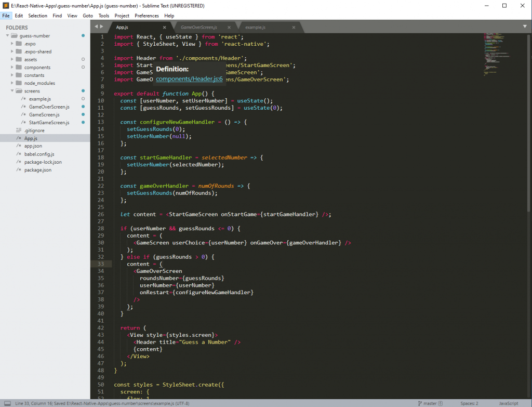Image resolution: width=532 pixels, height=407 pixels.
Task: Open babel.config.js from the sidebar
Action: [39, 154]
